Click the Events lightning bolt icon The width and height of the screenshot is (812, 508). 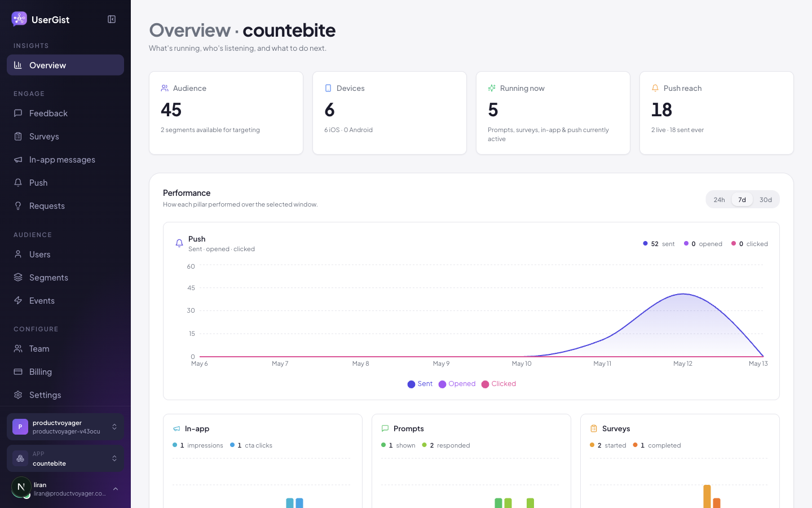18,300
